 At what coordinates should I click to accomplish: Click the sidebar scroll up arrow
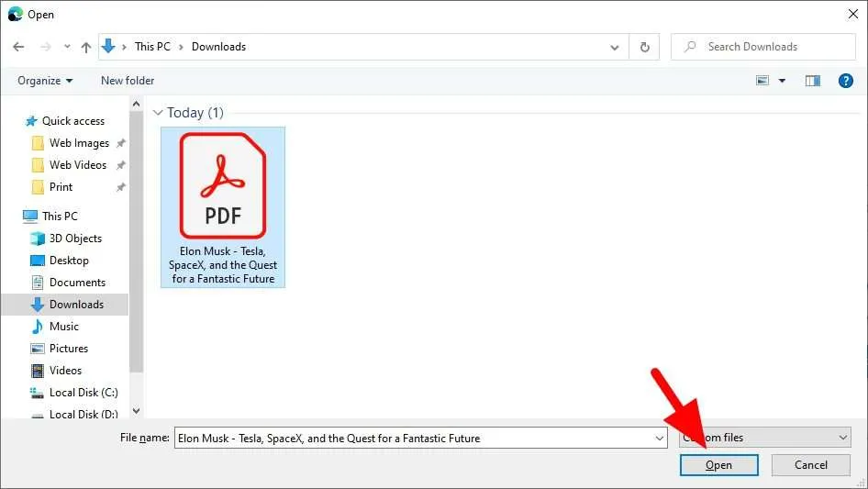click(136, 104)
